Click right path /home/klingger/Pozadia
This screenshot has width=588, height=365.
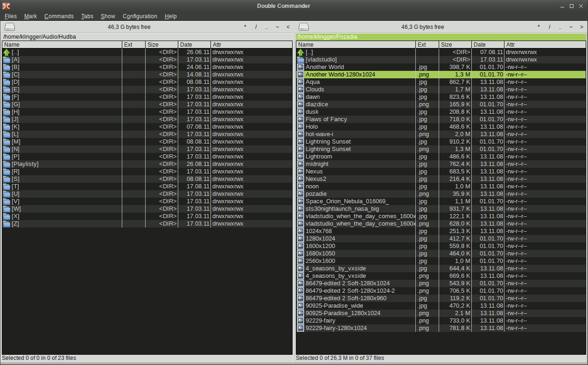click(x=327, y=36)
